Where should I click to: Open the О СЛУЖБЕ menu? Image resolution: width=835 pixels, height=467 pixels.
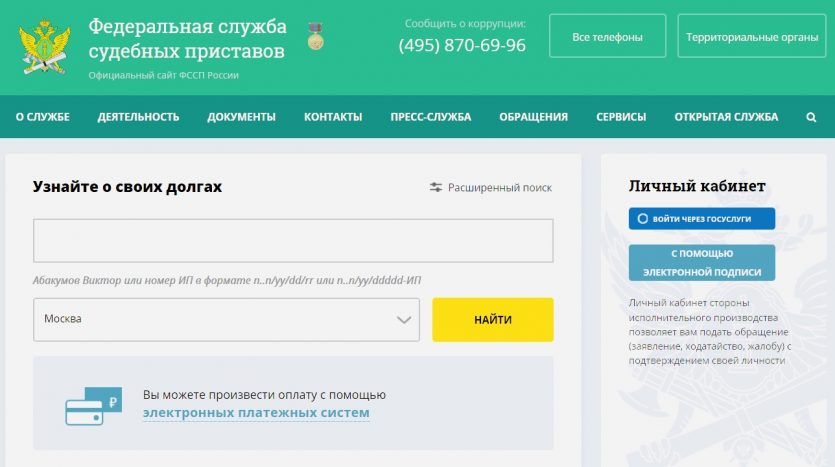pos(43,117)
